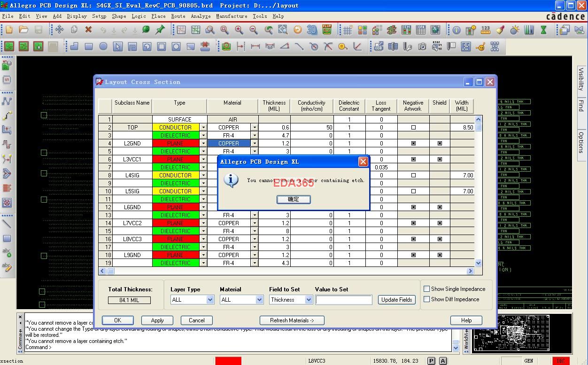This screenshot has height=365, width=588.
Task: Open the Material ALL filter dropdown
Action: [x=259, y=299]
